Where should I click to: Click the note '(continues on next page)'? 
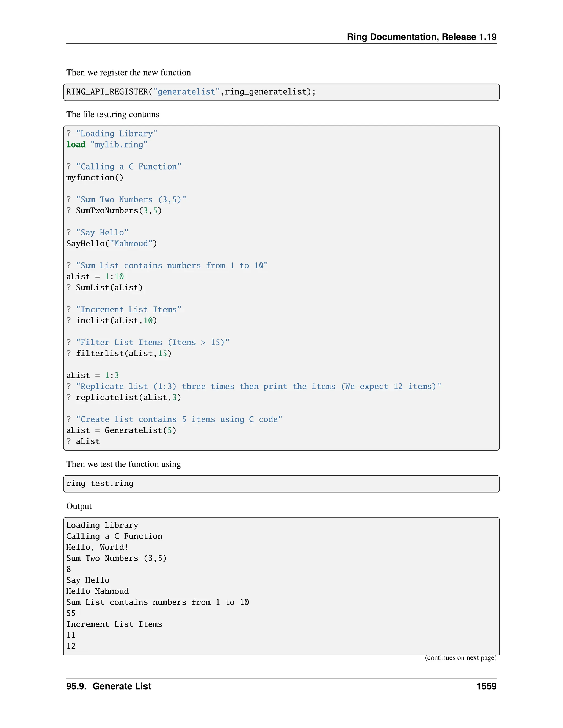click(461, 658)
